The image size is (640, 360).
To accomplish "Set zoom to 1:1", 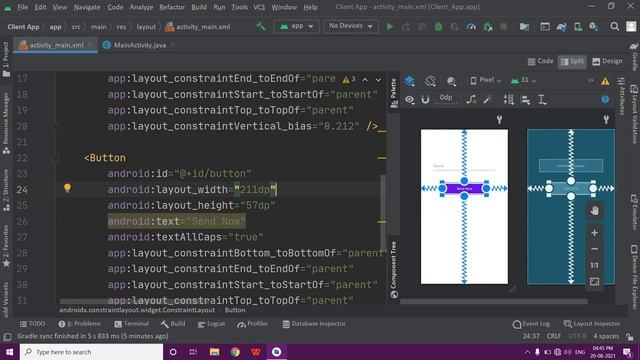I will click(x=594, y=265).
